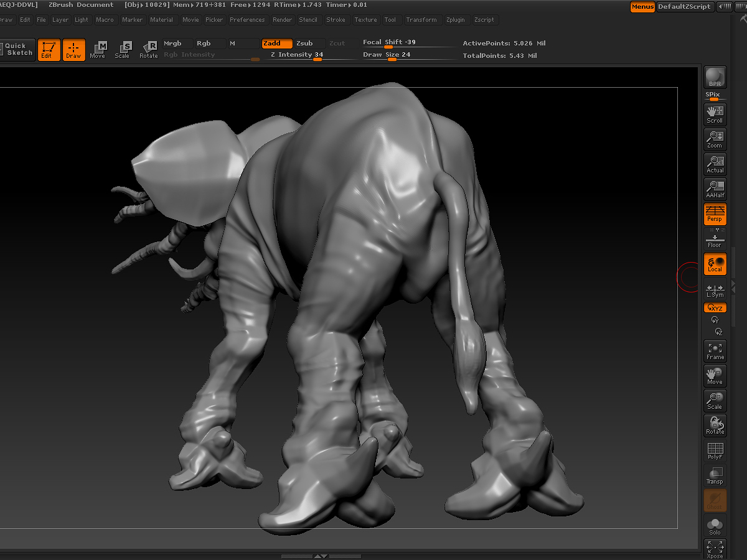
Task: Toggle the Draw mode button with crosshair
Action: click(x=73, y=50)
